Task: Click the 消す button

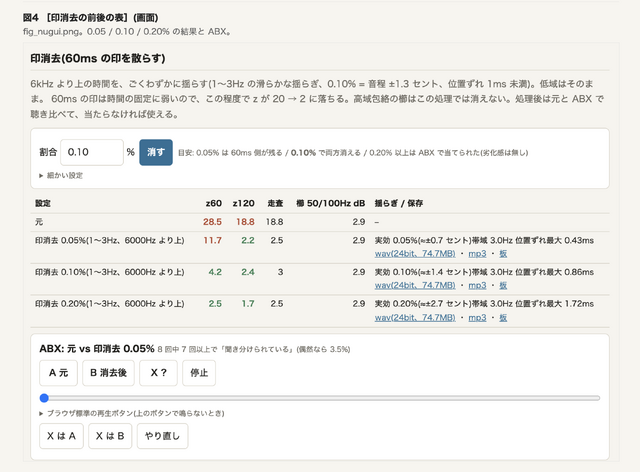Action: pos(156,152)
